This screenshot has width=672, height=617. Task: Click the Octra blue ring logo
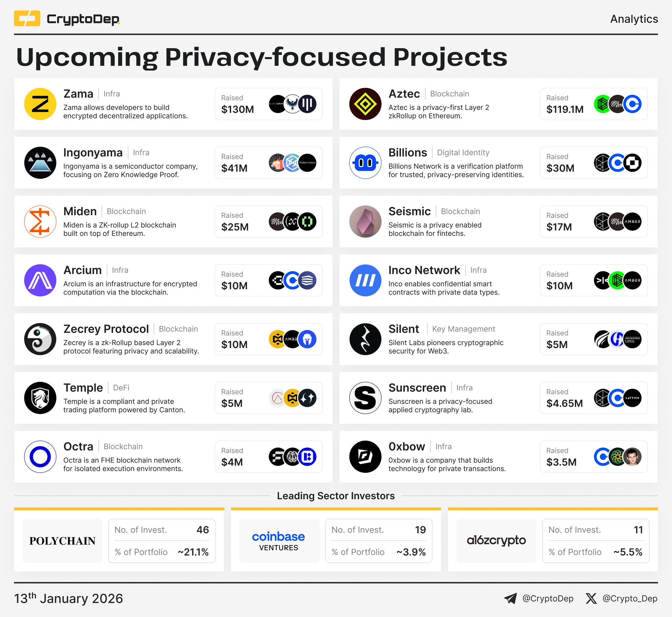coord(40,456)
